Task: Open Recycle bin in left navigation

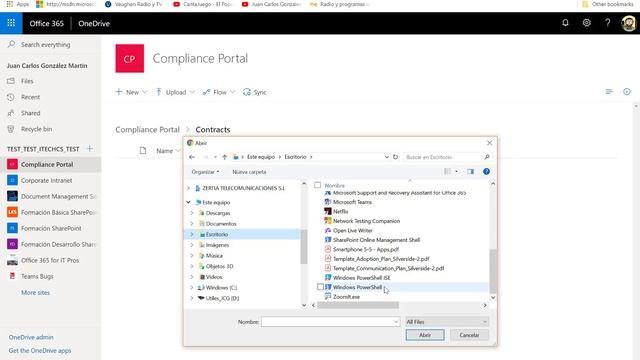Action: click(36, 129)
